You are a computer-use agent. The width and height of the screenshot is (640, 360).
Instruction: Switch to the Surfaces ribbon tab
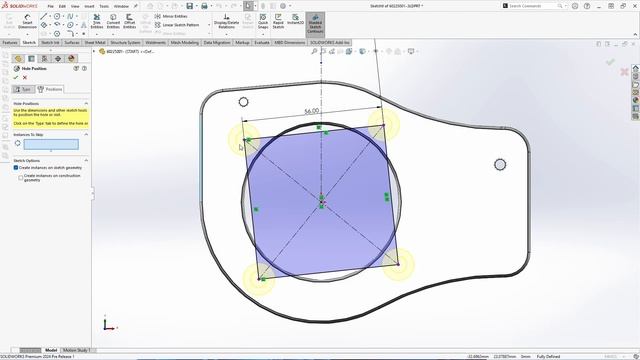(72, 42)
